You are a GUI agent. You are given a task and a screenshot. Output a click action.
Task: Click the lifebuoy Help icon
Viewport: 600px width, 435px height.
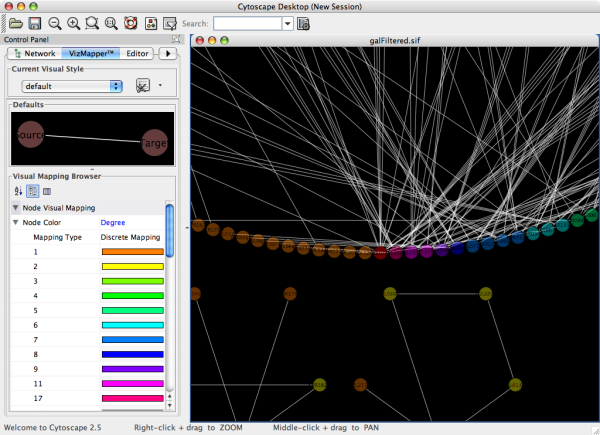pos(130,23)
